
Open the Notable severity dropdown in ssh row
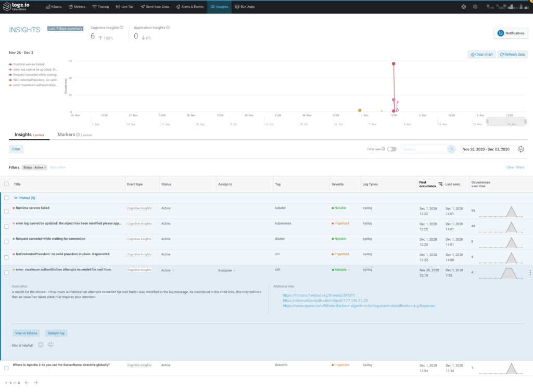(341, 270)
